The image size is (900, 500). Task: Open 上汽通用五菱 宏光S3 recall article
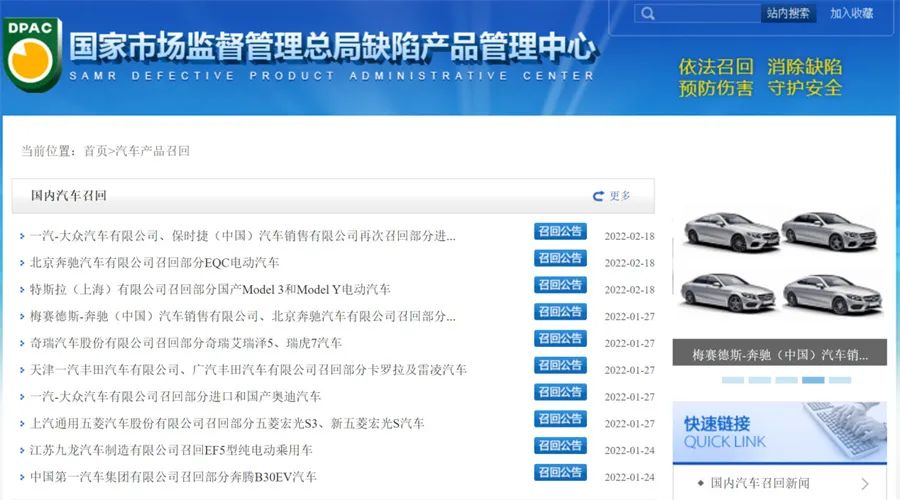(x=227, y=424)
